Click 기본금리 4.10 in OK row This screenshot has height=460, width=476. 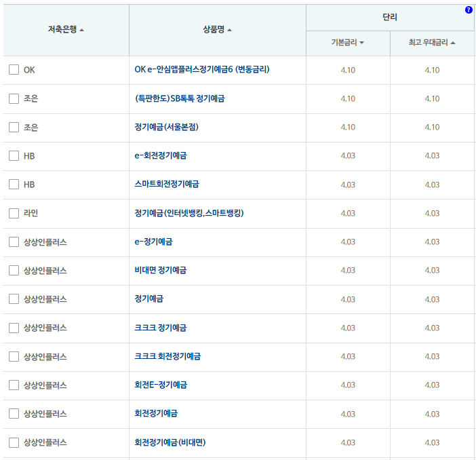point(348,70)
